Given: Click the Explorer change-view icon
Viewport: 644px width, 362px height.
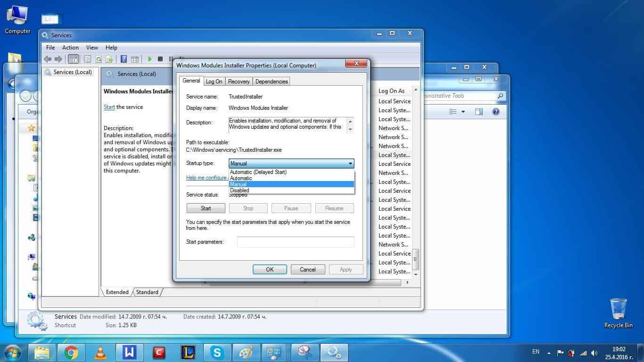Looking at the screenshot, I should point(453,112).
